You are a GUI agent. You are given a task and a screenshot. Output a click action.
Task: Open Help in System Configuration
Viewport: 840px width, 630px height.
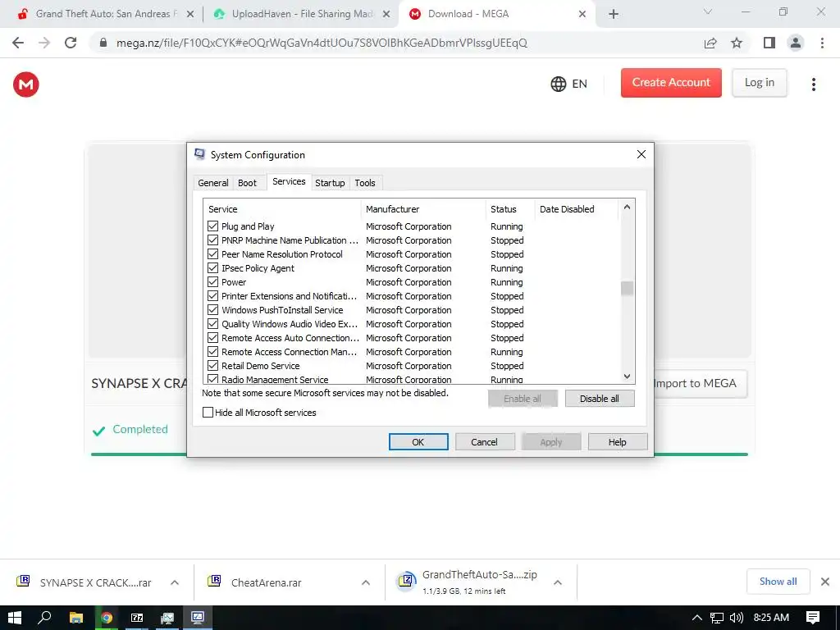pyautogui.click(x=617, y=442)
